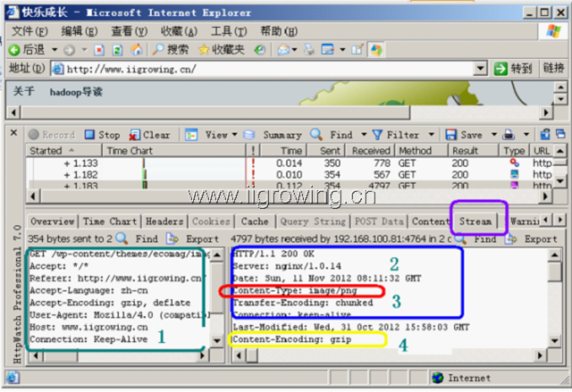Close the HttpWatch panel with X

click(14, 133)
